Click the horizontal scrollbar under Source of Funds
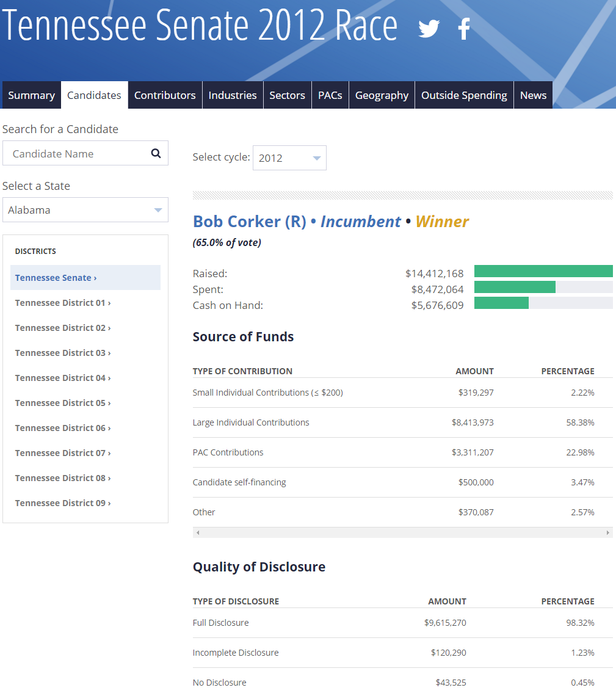The width and height of the screenshot is (616, 696). pyautogui.click(x=402, y=533)
